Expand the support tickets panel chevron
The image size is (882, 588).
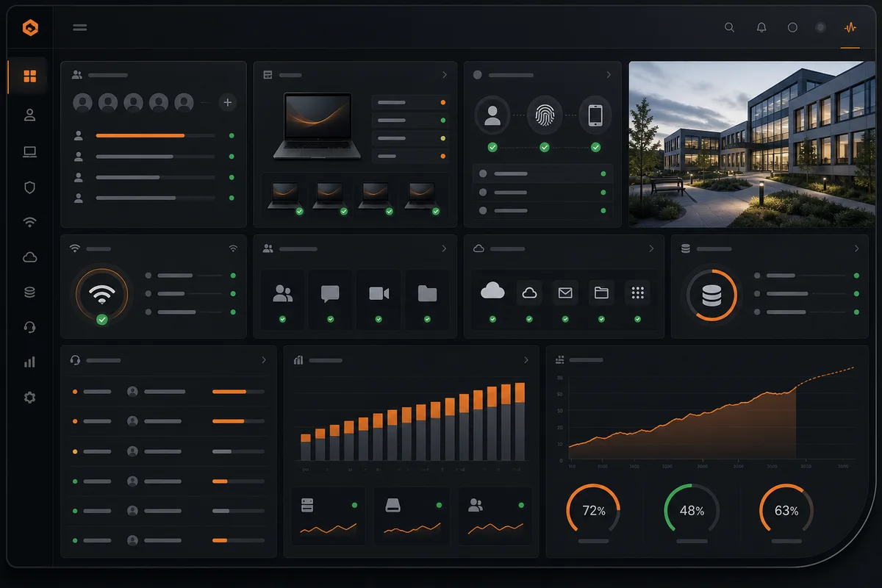(x=264, y=360)
